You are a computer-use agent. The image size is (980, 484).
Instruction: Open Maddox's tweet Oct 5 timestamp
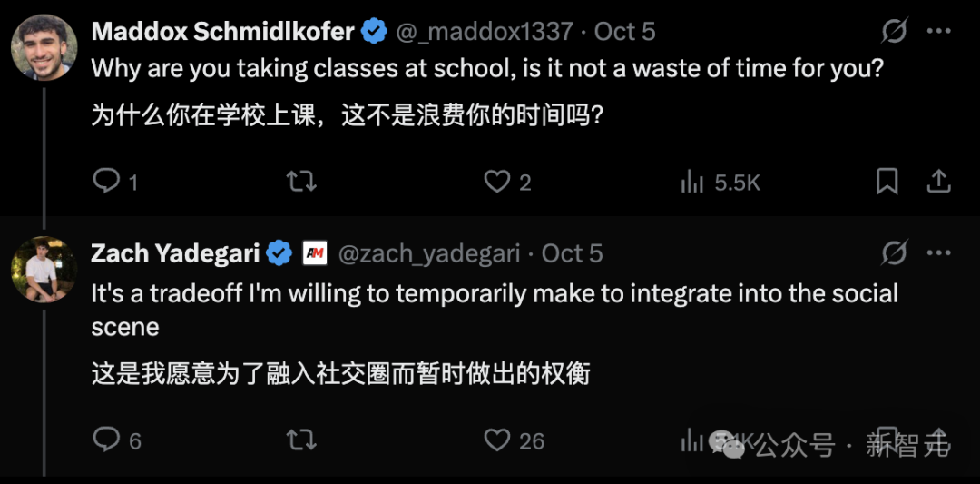tap(624, 32)
